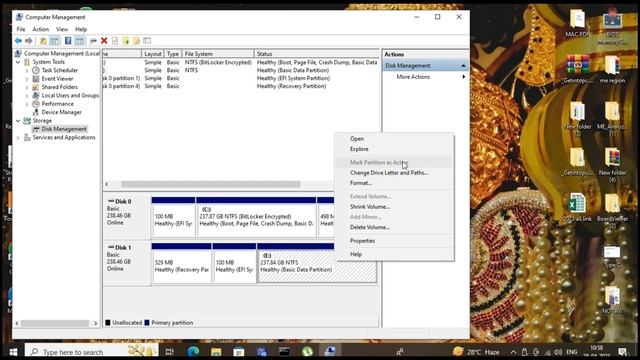Click the blue Back arrow in toolbar
Screen dimensions: 640x360
pos(18,40)
